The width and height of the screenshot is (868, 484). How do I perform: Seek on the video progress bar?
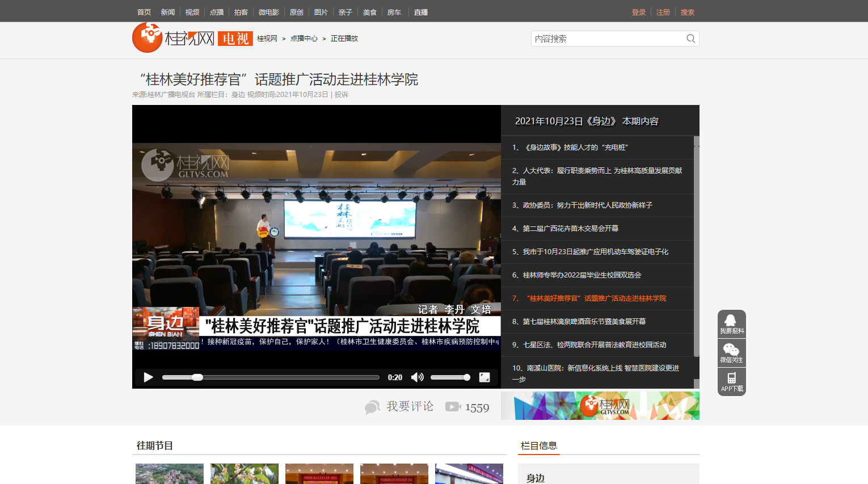pos(270,377)
